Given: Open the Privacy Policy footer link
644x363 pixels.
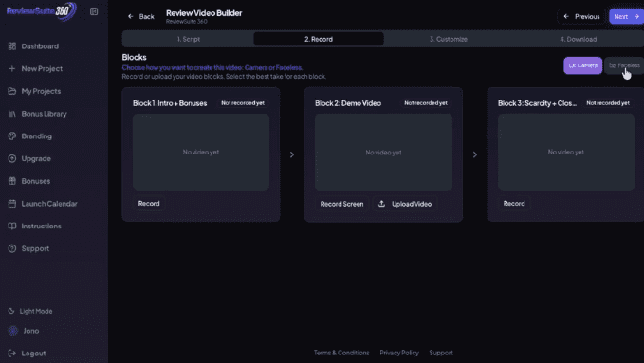Looking at the screenshot, I should click(399, 353).
